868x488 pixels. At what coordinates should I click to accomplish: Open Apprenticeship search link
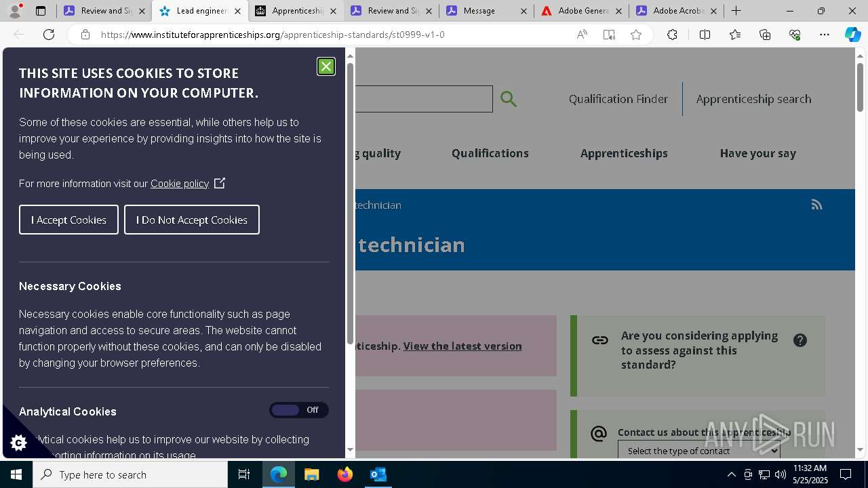753,99
